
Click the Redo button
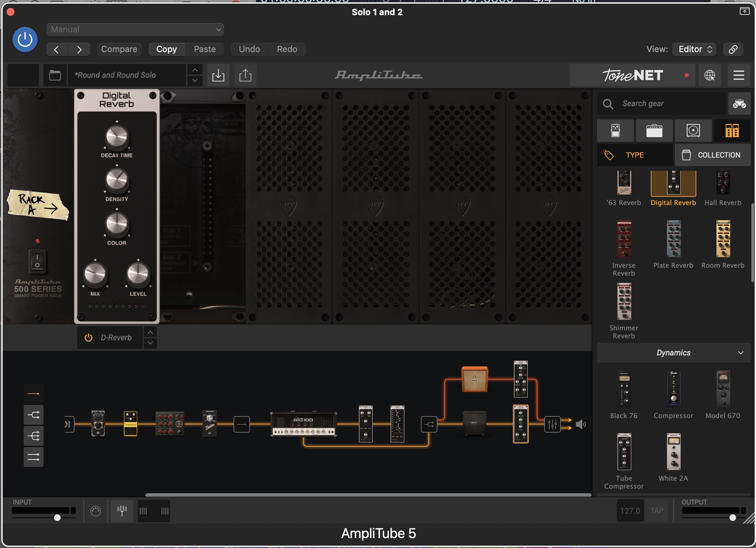[x=287, y=49]
